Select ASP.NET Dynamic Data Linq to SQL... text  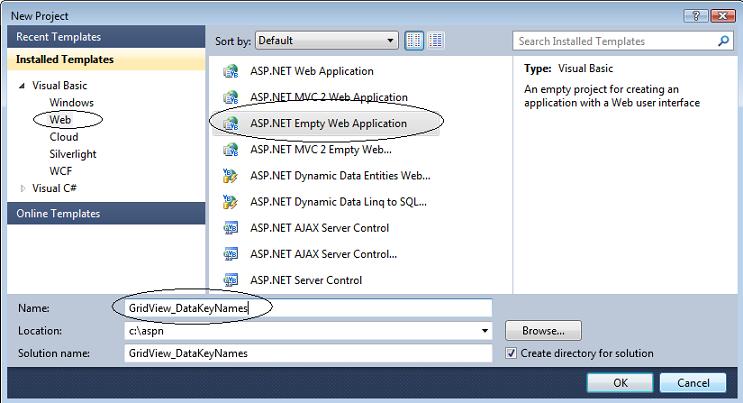(338, 202)
